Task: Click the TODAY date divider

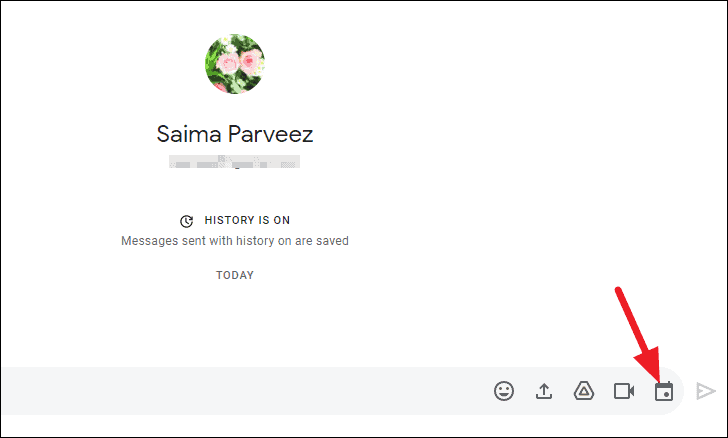Action: coord(235,275)
